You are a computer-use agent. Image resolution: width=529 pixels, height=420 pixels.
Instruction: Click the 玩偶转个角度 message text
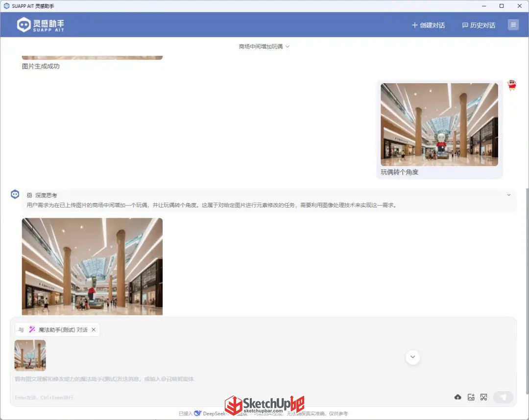pyautogui.click(x=400, y=172)
